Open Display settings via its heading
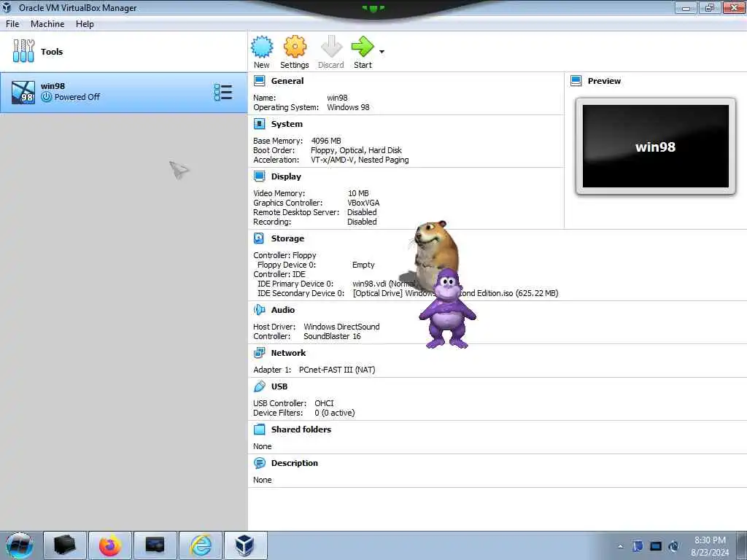 286,176
